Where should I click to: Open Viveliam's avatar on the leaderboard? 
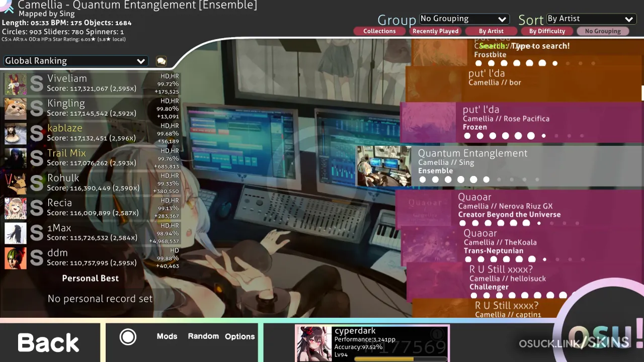click(16, 84)
